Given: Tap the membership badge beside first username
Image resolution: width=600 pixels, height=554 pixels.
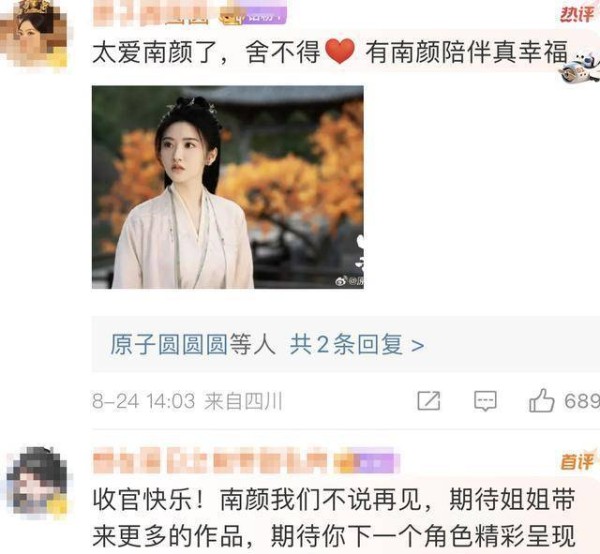Looking at the screenshot, I should point(253,15).
